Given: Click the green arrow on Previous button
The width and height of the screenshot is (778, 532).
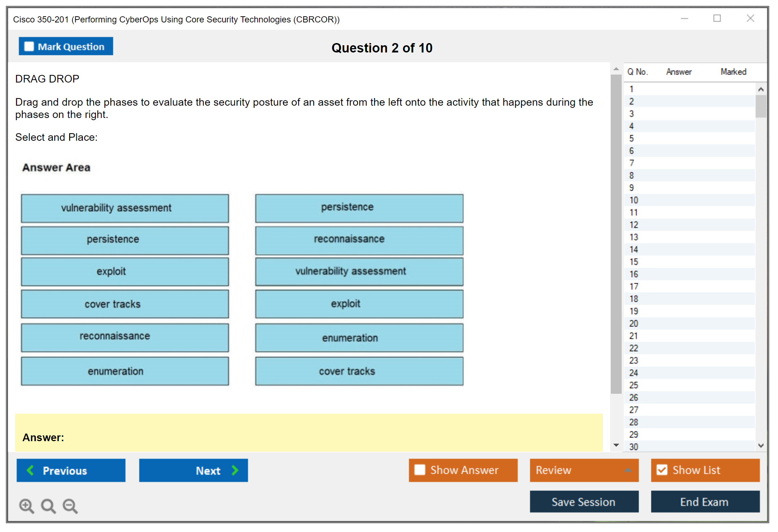Looking at the screenshot, I should pyautogui.click(x=30, y=470).
